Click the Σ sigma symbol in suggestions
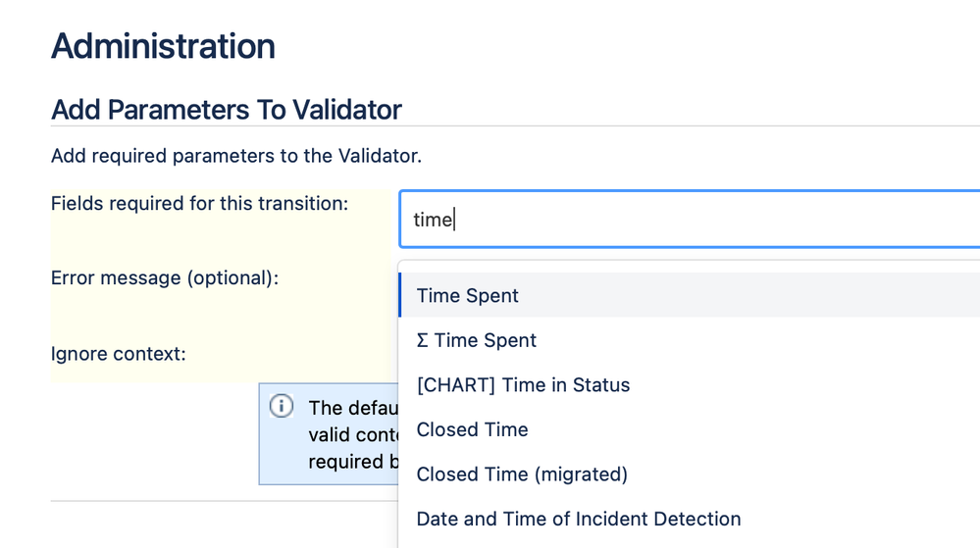Image resolution: width=980 pixels, height=548 pixels. pyautogui.click(x=423, y=340)
